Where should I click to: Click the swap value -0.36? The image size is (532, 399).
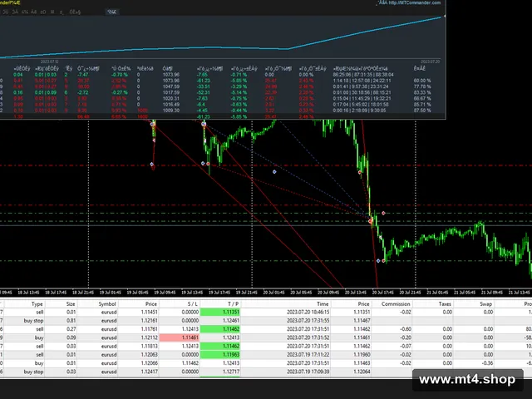click(487, 363)
